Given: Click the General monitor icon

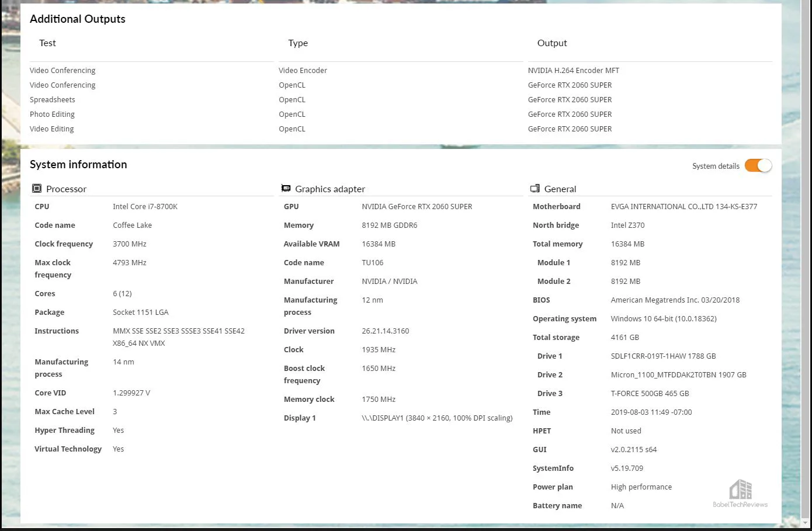Looking at the screenshot, I should click(535, 189).
